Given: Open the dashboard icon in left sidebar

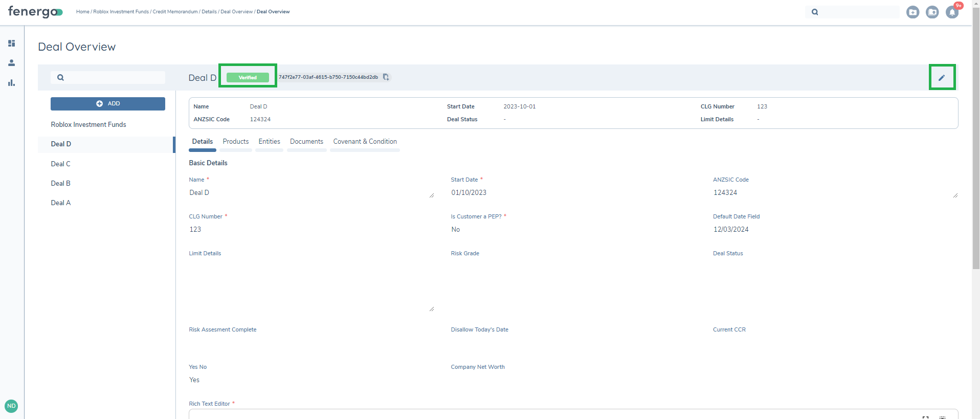Looking at the screenshot, I should point(11,43).
